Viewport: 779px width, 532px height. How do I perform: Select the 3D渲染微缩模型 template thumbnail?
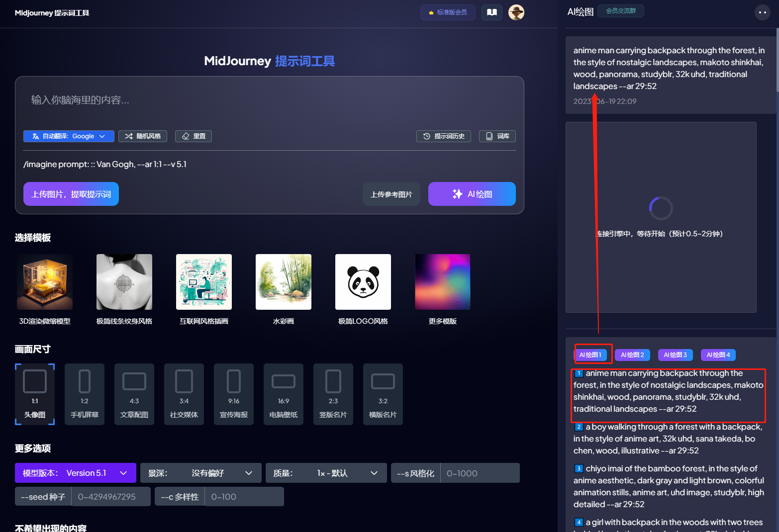coord(45,282)
